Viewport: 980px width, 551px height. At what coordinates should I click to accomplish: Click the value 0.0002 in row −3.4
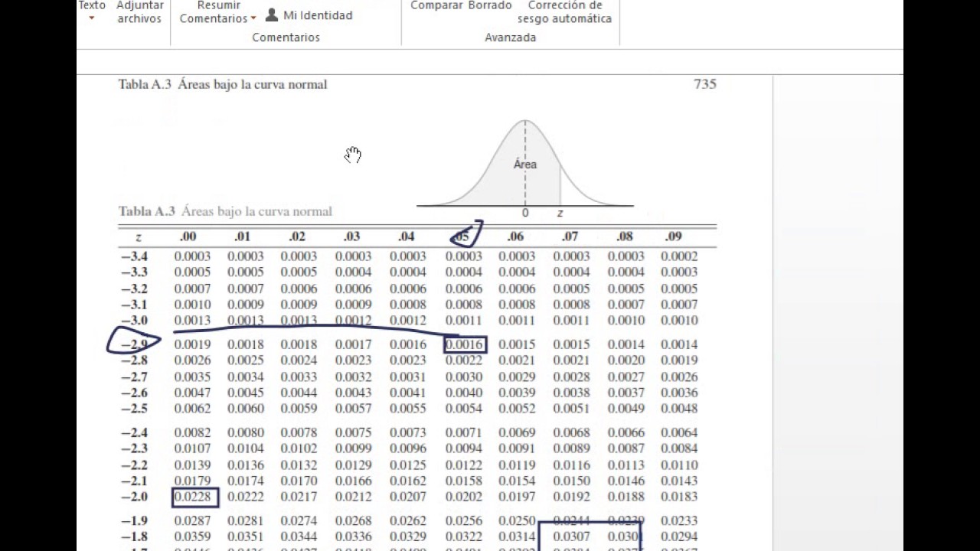click(x=680, y=256)
